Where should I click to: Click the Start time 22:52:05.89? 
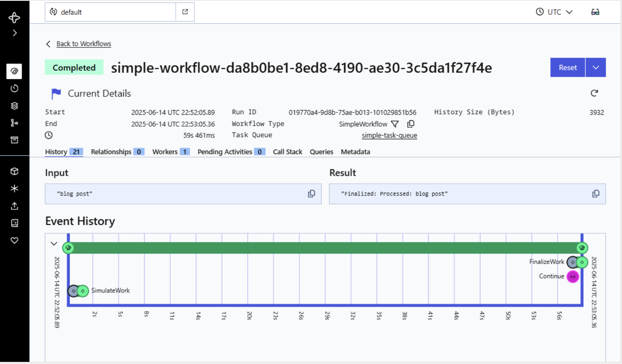pos(173,112)
